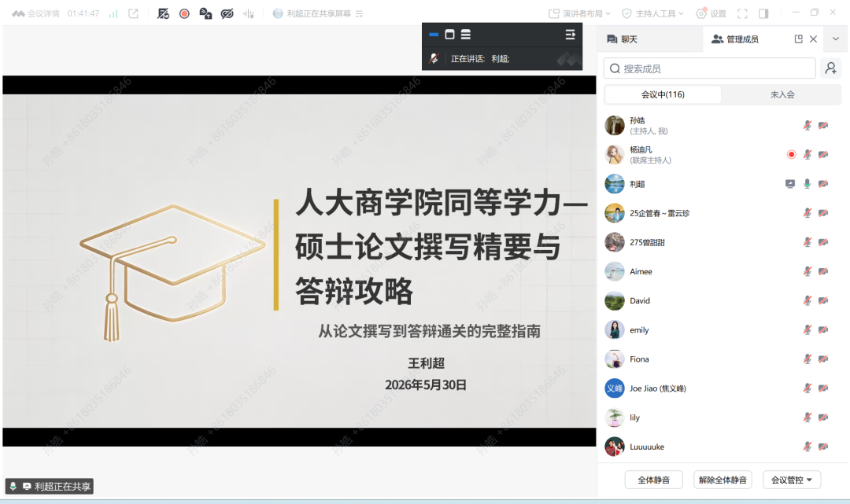The width and height of the screenshot is (850, 504).
Task: Expand the panel options chevron
Action: 835,39
